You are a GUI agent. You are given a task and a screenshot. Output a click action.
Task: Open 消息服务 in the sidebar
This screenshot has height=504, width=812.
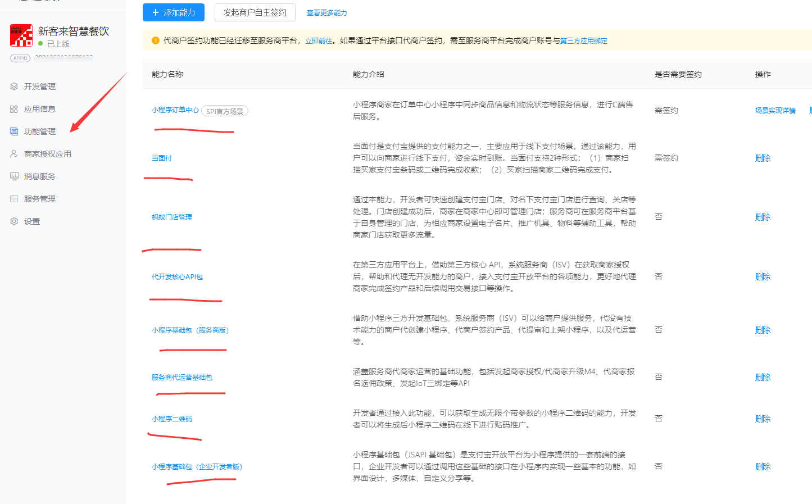point(40,176)
